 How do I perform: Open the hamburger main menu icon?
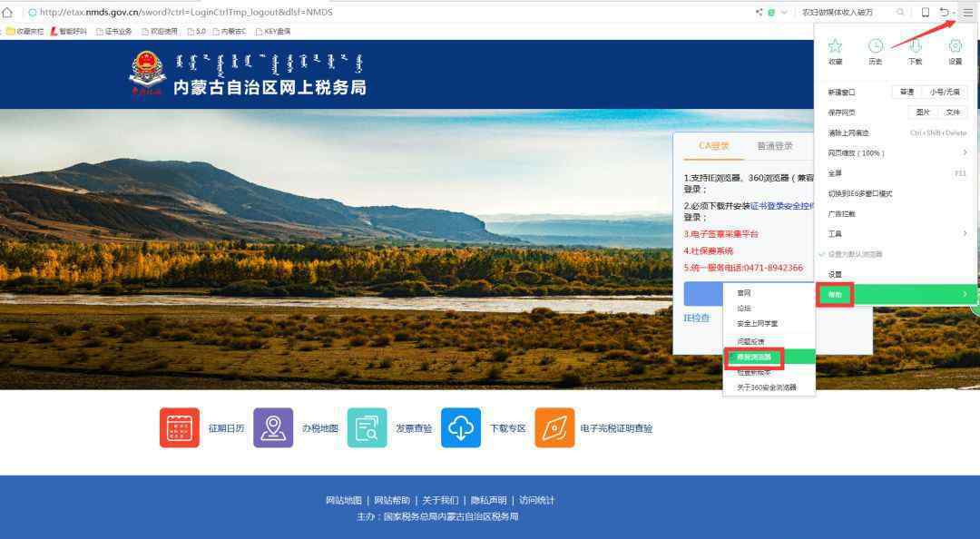point(967,12)
